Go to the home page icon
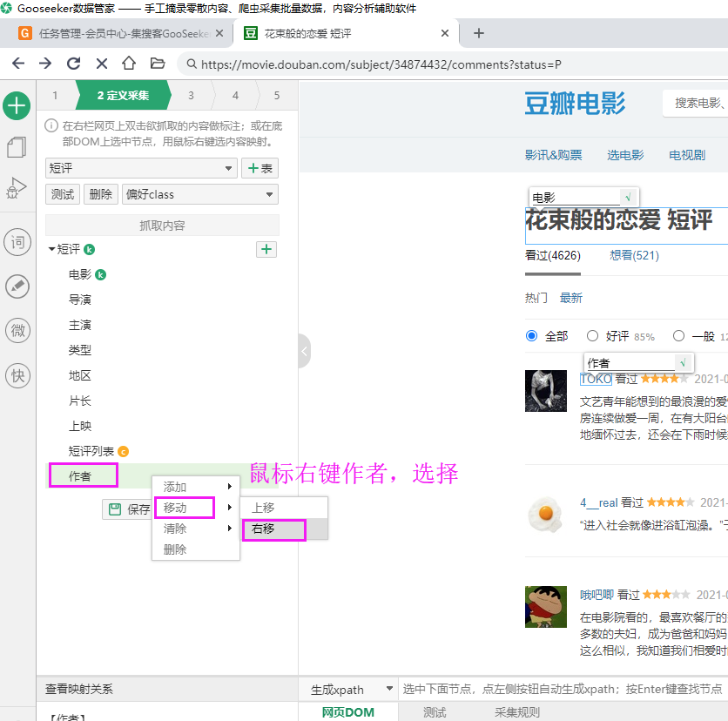 [x=129, y=63]
